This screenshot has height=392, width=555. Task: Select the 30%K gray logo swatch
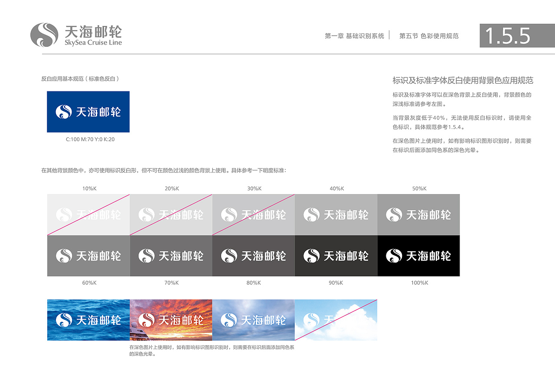point(254,215)
